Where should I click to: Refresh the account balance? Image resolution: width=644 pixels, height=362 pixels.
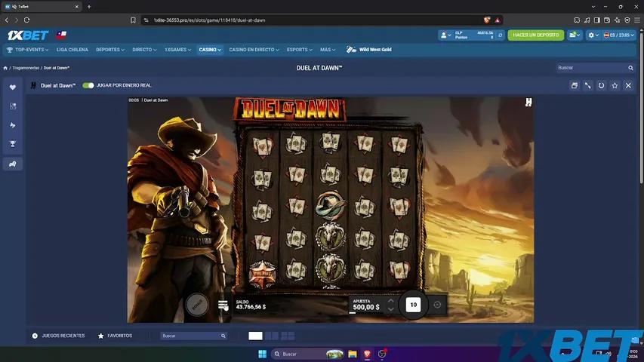501,35
